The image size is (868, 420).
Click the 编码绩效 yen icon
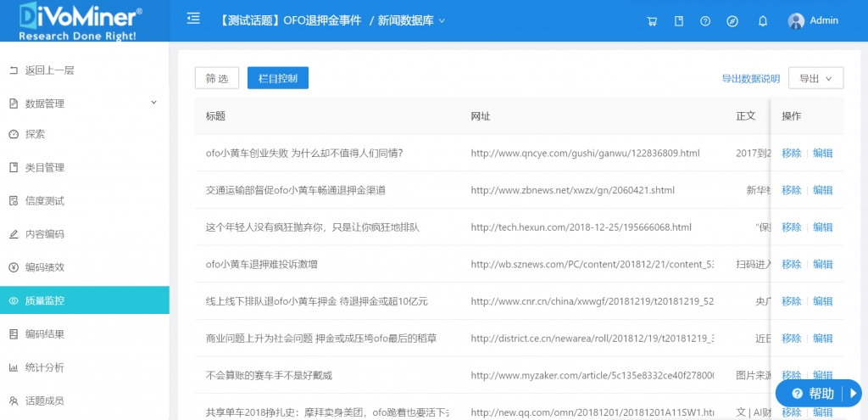click(x=14, y=267)
